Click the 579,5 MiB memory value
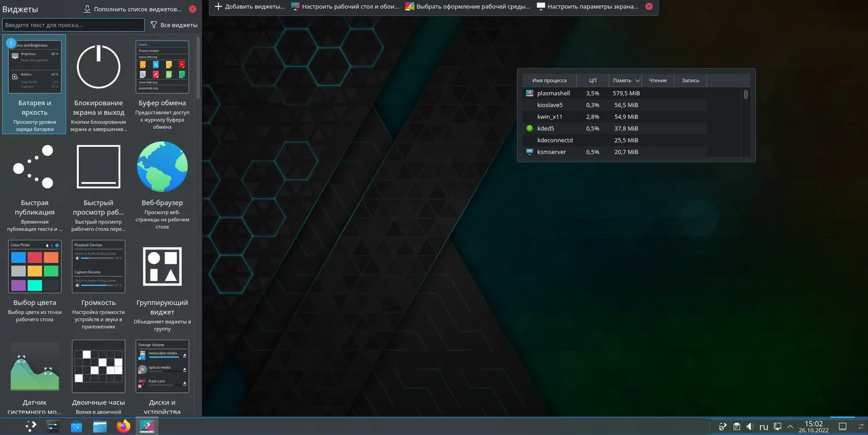 626,93
